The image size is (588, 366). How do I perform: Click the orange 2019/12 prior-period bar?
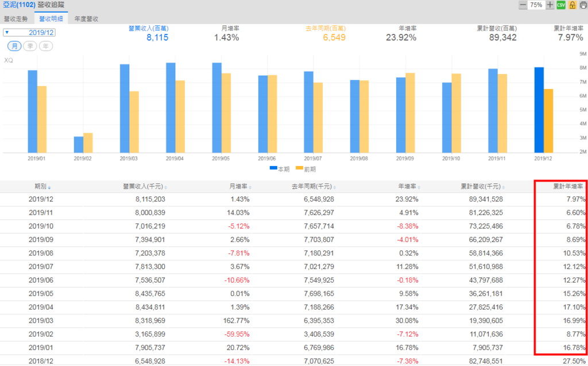(548, 121)
